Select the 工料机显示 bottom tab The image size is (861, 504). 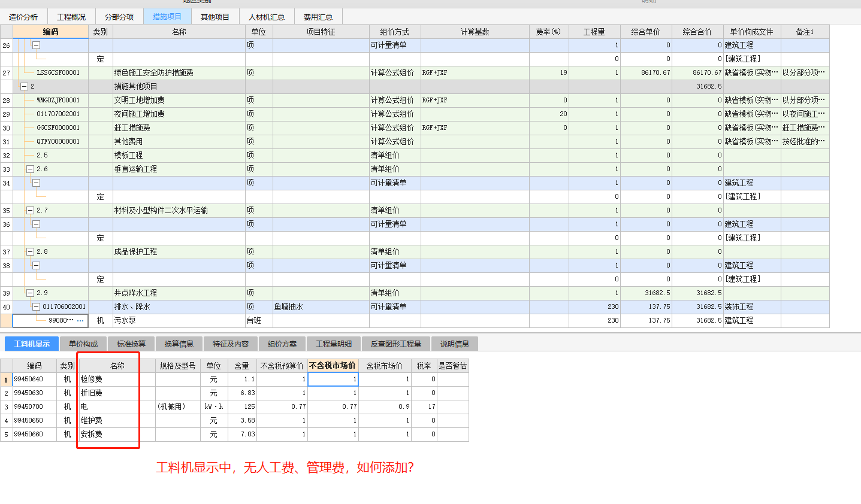tap(32, 344)
